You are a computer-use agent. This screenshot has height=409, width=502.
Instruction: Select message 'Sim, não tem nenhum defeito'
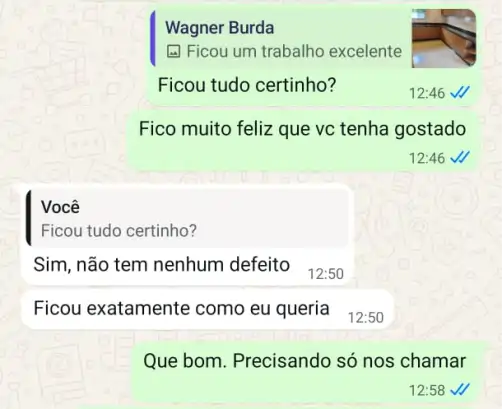(x=162, y=265)
